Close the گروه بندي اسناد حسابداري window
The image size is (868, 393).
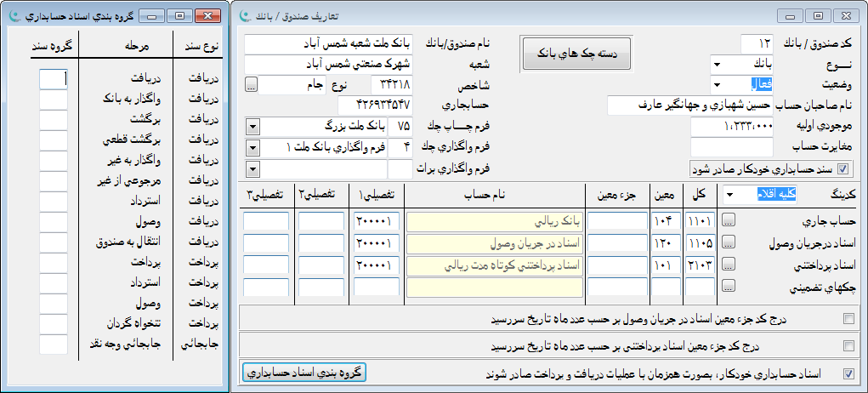[207, 16]
